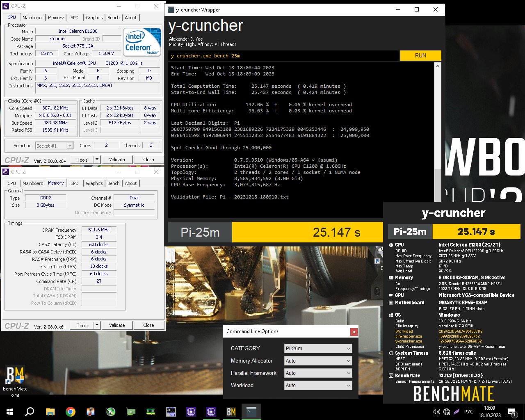Switch to Memory tab in upper CPU-Z

(x=56, y=18)
